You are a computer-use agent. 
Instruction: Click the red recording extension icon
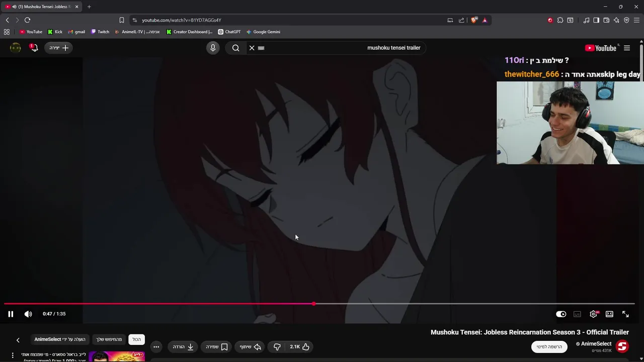pyautogui.click(x=550, y=20)
